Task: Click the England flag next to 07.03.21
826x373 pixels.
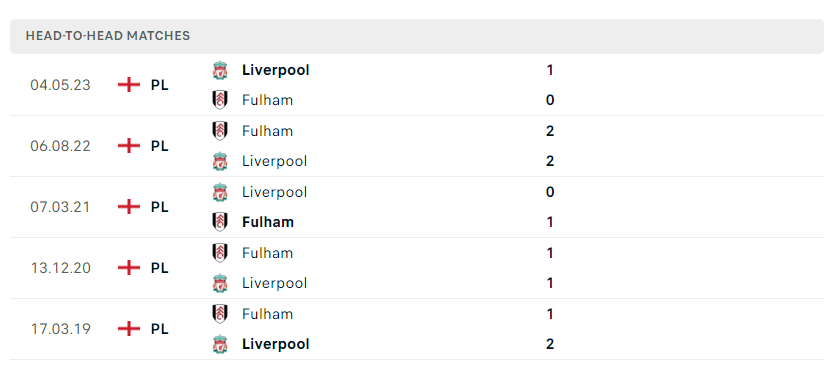Action: (129, 207)
